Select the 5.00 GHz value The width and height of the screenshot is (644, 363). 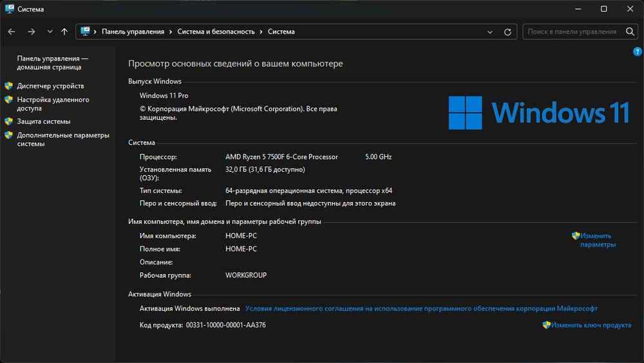point(378,157)
